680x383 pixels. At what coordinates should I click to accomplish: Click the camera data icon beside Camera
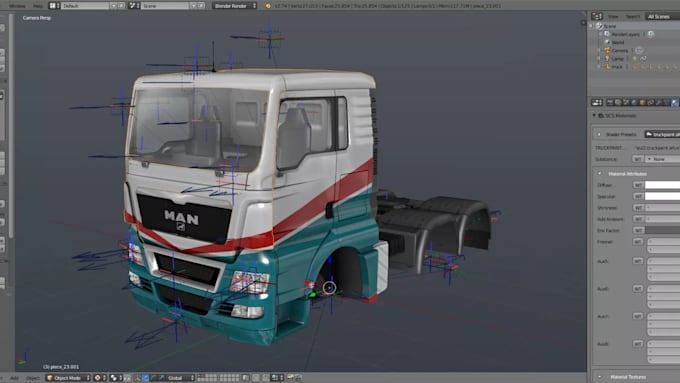pyautogui.click(x=639, y=50)
